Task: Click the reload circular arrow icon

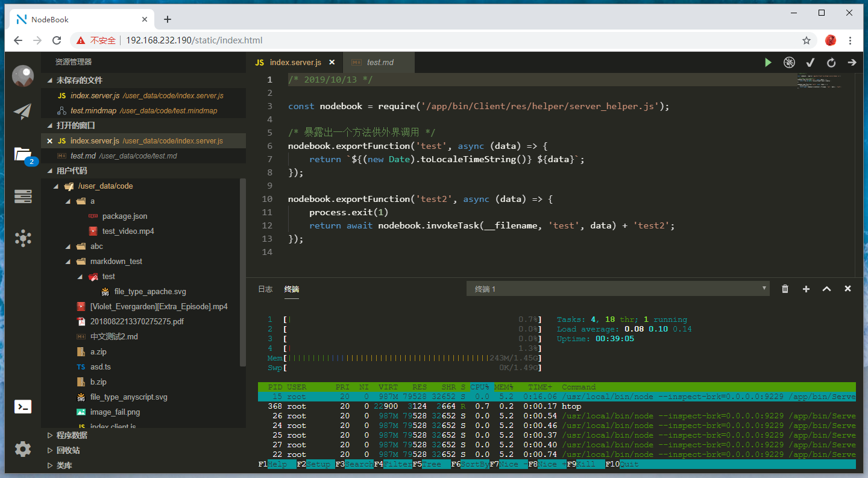Action: (831, 62)
